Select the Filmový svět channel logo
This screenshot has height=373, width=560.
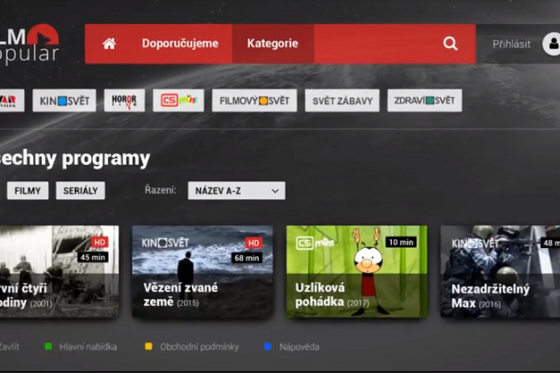click(254, 100)
